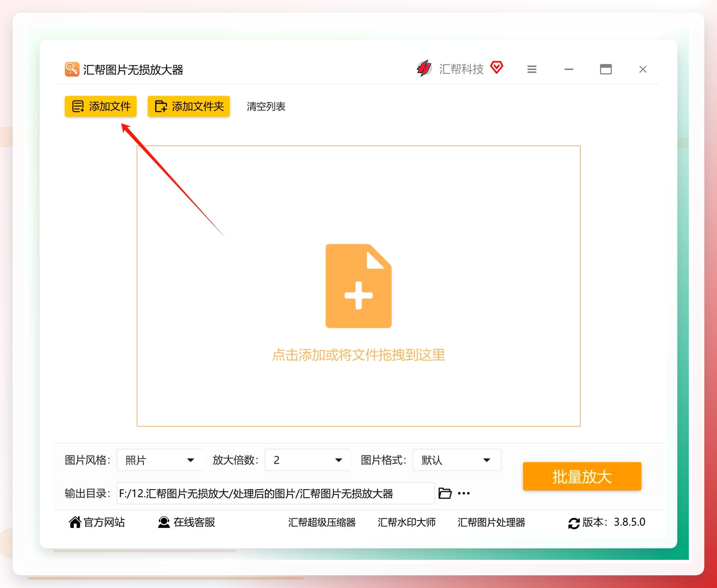Click the 输出目录 path input field
The height and width of the screenshot is (588, 717).
coord(276,493)
